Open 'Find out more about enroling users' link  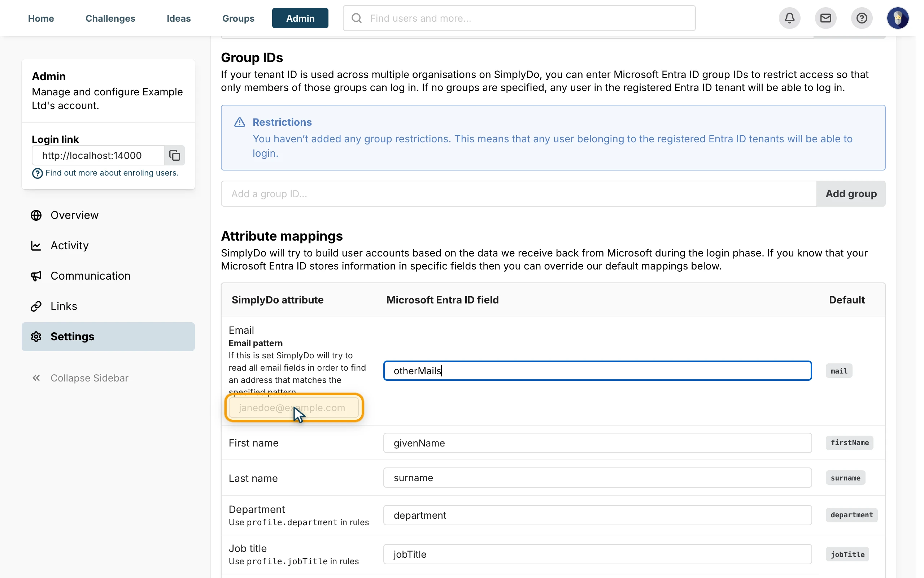click(x=112, y=173)
